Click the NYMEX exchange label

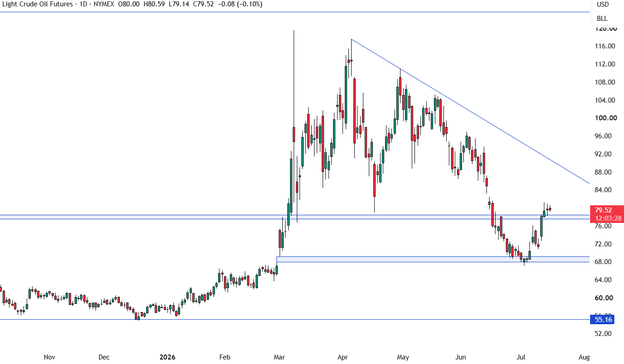(104, 4)
